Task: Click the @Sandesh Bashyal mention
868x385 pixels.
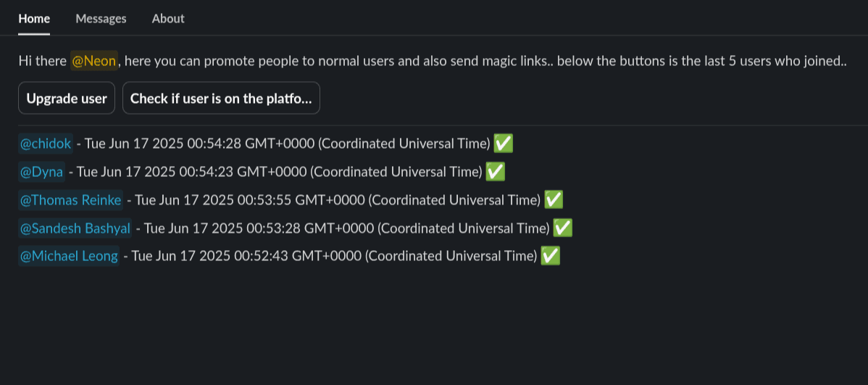Action: [x=75, y=228]
